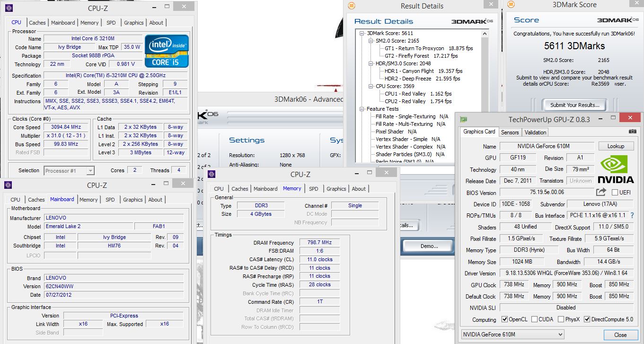The width and height of the screenshot is (644, 344).
Task: Click the NVIDIA logo in GPU-Z
Action: 615,169
